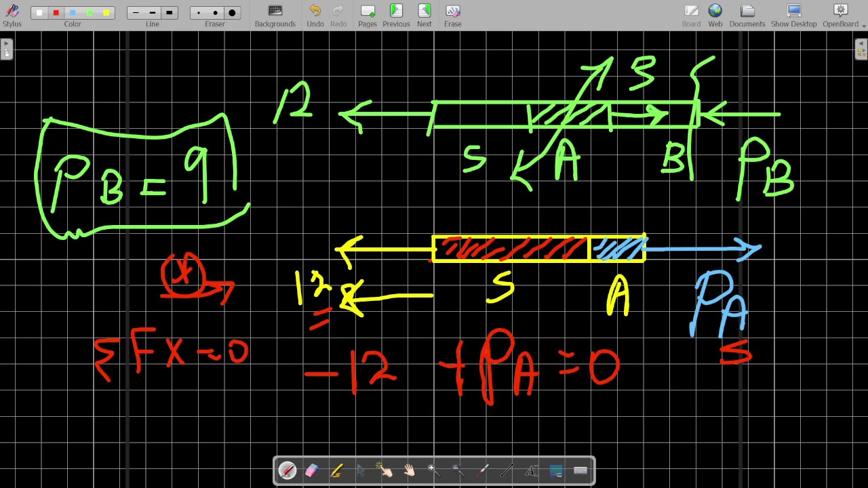Image resolution: width=868 pixels, height=488 pixels.
Task: Select the Pen tool in stylus palette
Action: click(287, 470)
